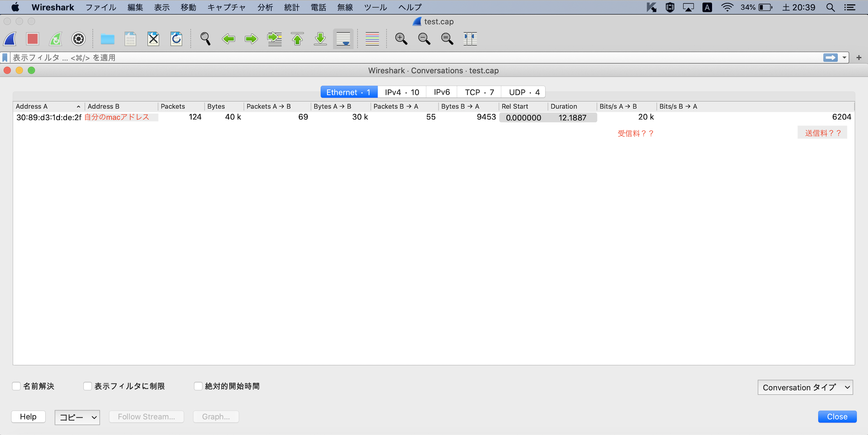
Task: Click the go to first packet icon
Action: [x=297, y=39]
